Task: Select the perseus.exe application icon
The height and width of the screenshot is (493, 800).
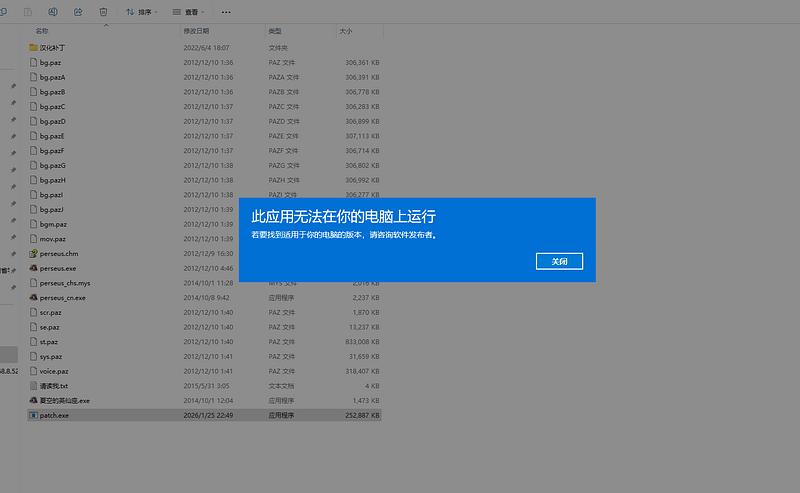Action: click(x=33, y=268)
